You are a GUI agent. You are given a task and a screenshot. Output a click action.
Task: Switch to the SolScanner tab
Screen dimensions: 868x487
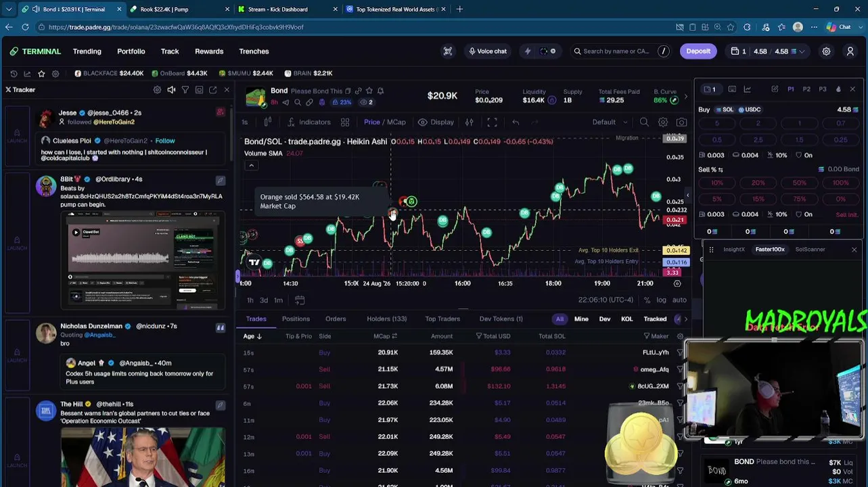click(x=810, y=250)
